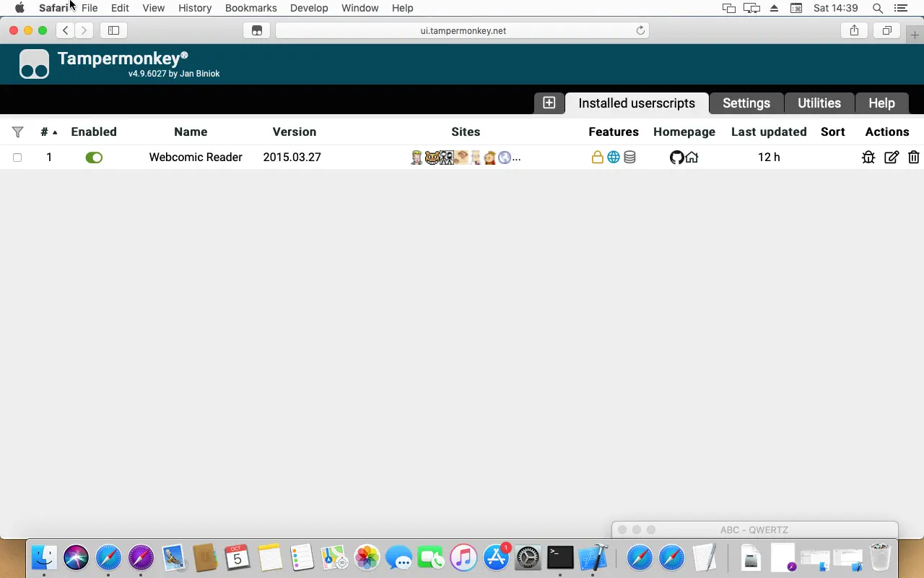Delete Webcomic Reader using the trash icon
This screenshot has width=924, height=578.
click(x=913, y=157)
